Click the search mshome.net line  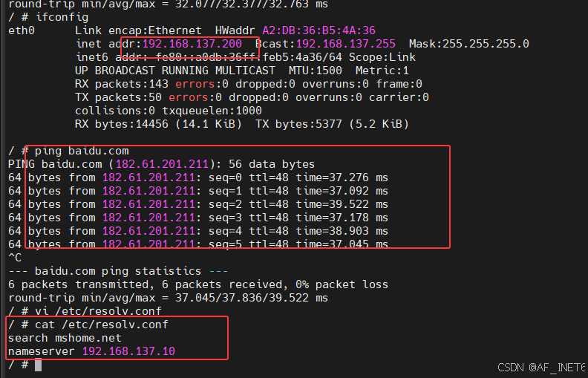pos(65,338)
